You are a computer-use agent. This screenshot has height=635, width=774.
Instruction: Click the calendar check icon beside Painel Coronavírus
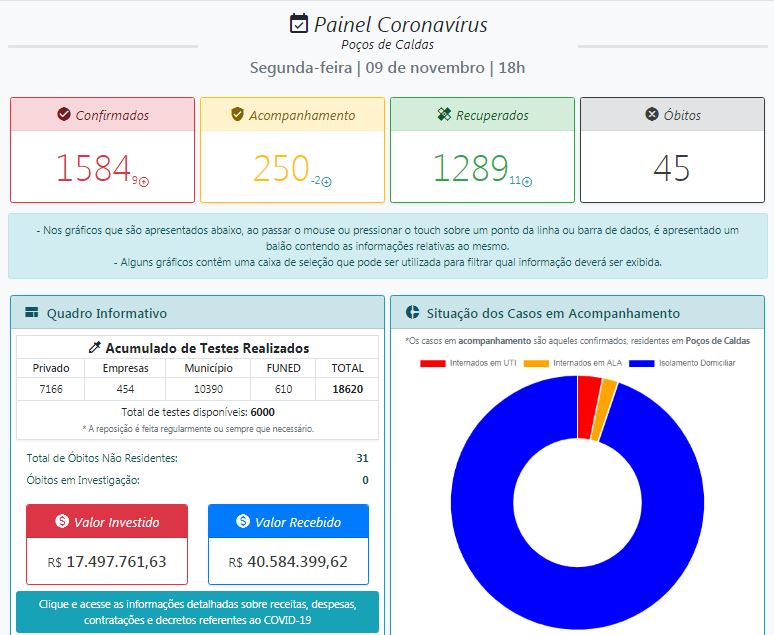pyautogui.click(x=299, y=24)
